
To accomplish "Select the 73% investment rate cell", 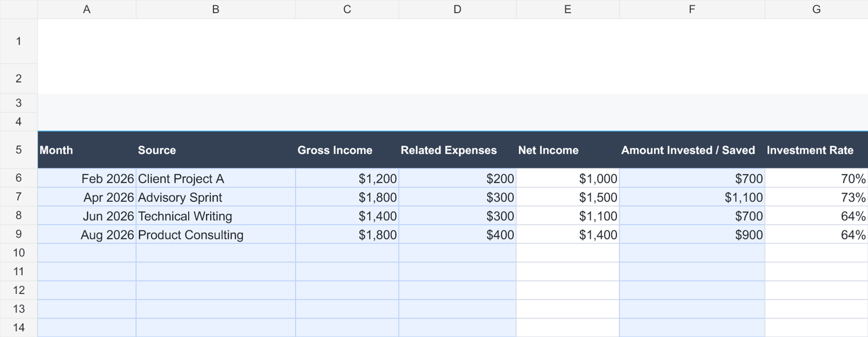I will 816,197.
